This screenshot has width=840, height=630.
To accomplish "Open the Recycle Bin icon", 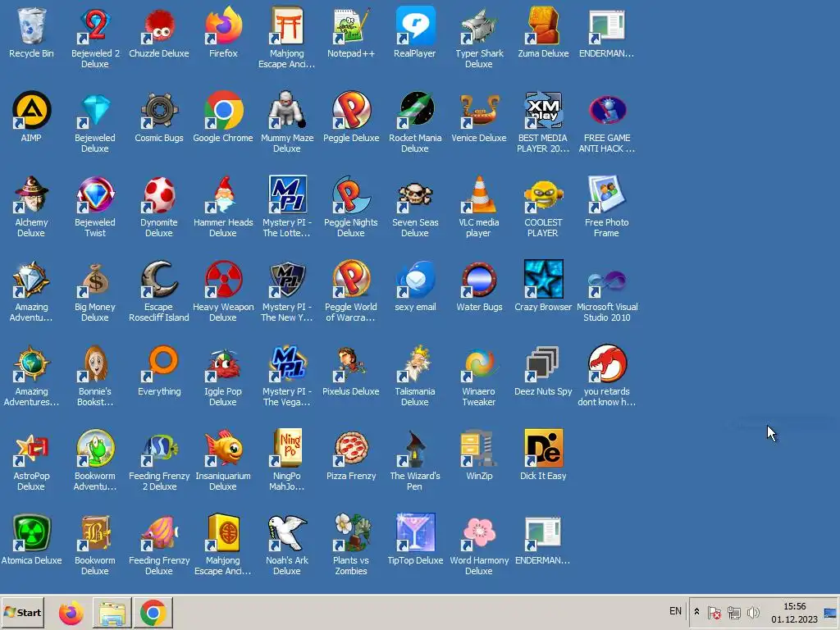I will [x=31, y=25].
